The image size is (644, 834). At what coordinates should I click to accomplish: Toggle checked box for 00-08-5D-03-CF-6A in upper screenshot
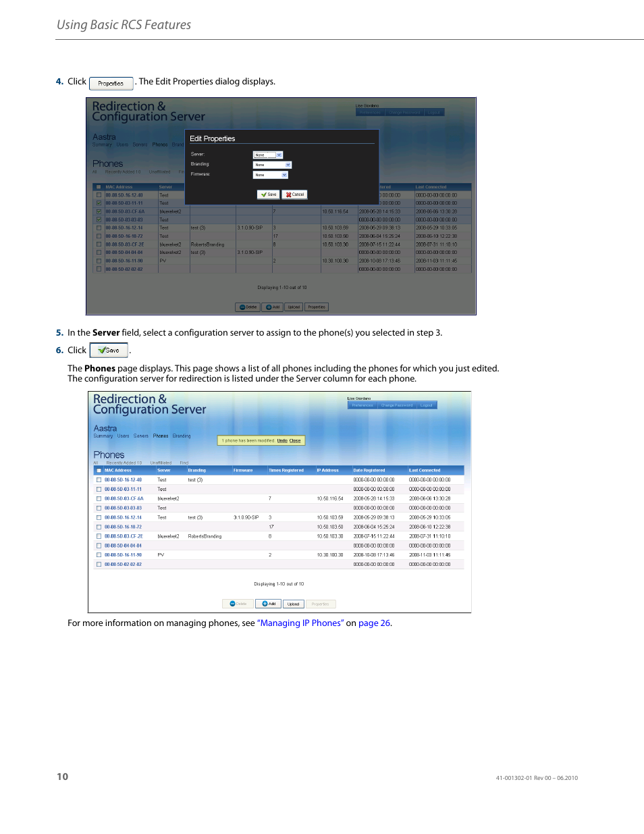99,211
